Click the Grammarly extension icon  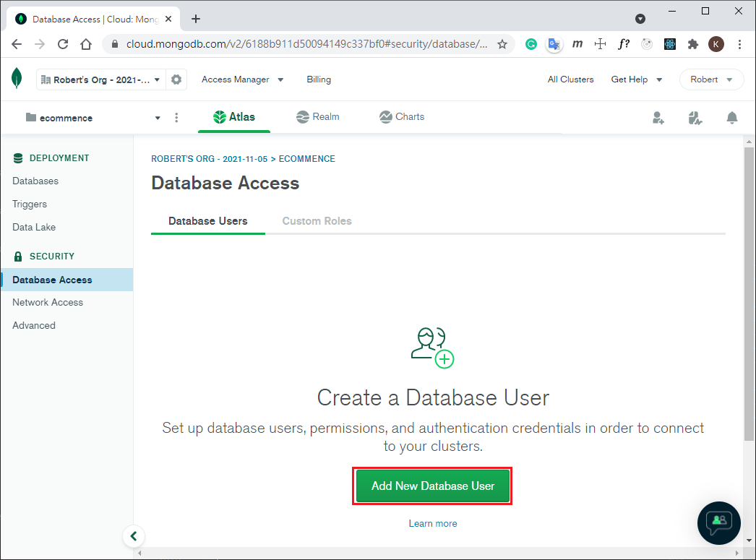pos(531,44)
